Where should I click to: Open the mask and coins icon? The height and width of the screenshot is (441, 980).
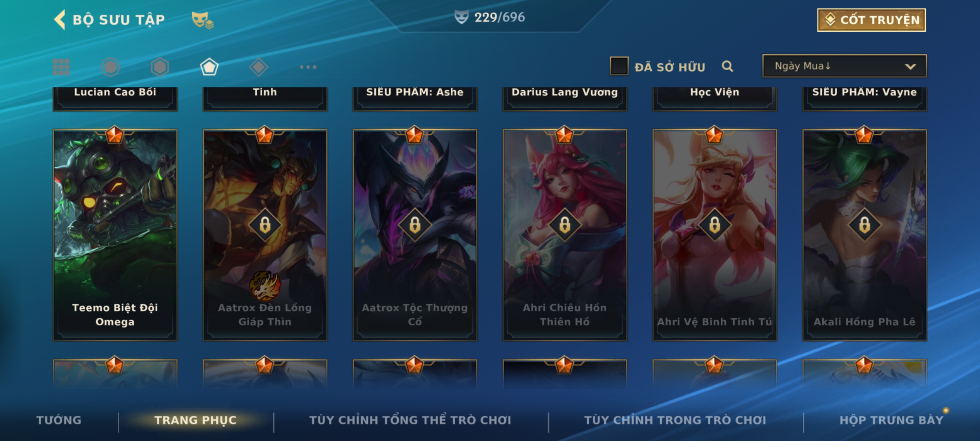tap(203, 20)
